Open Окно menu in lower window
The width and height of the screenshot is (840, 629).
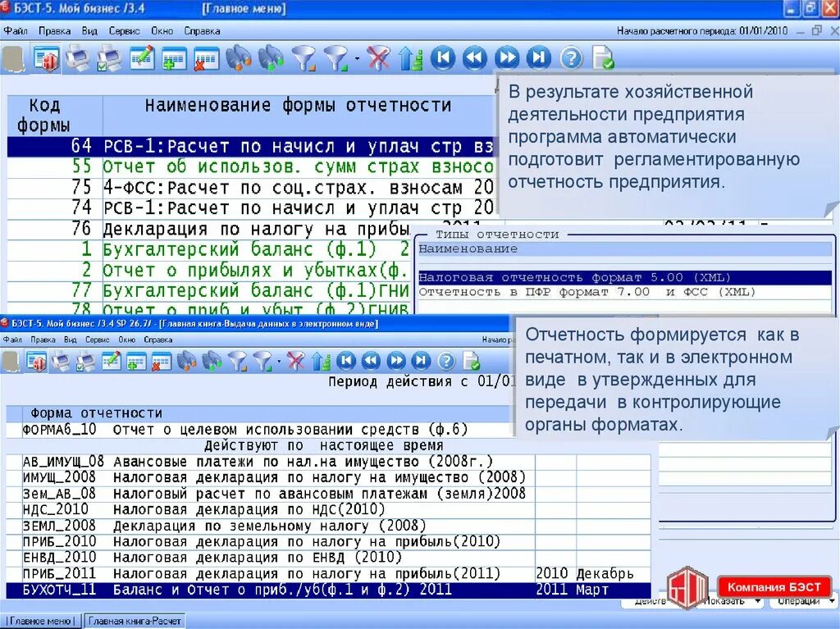127,340
